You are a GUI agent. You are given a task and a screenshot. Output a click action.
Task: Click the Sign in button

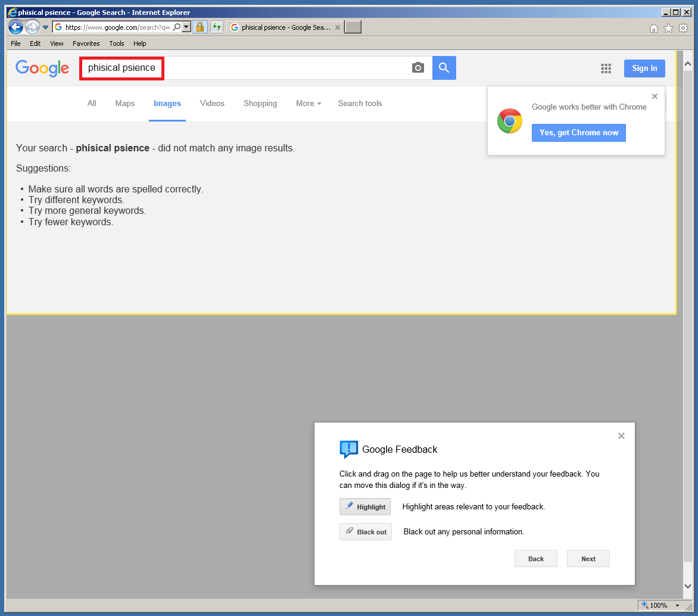click(x=644, y=68)
